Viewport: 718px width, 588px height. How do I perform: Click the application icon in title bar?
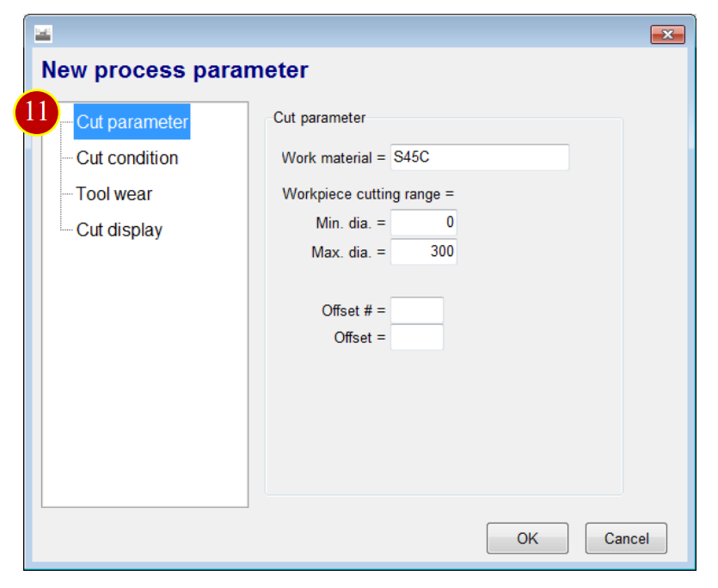44,34
